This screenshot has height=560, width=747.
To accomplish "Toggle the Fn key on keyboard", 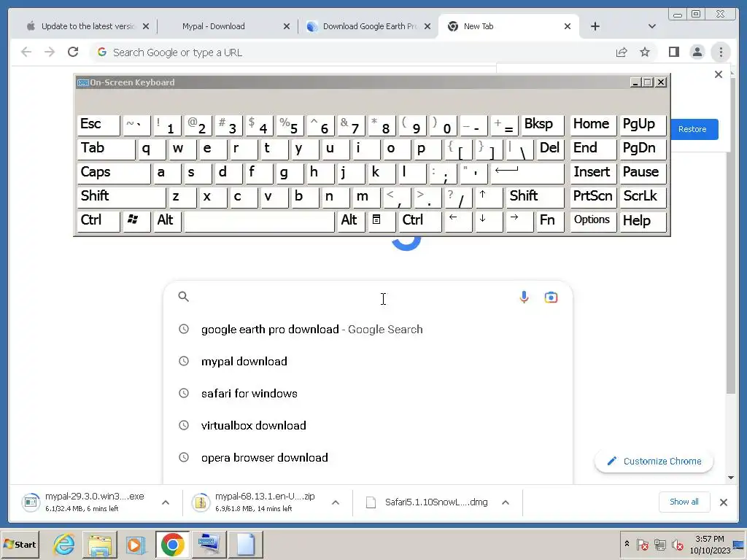I will tap(550, 221).
